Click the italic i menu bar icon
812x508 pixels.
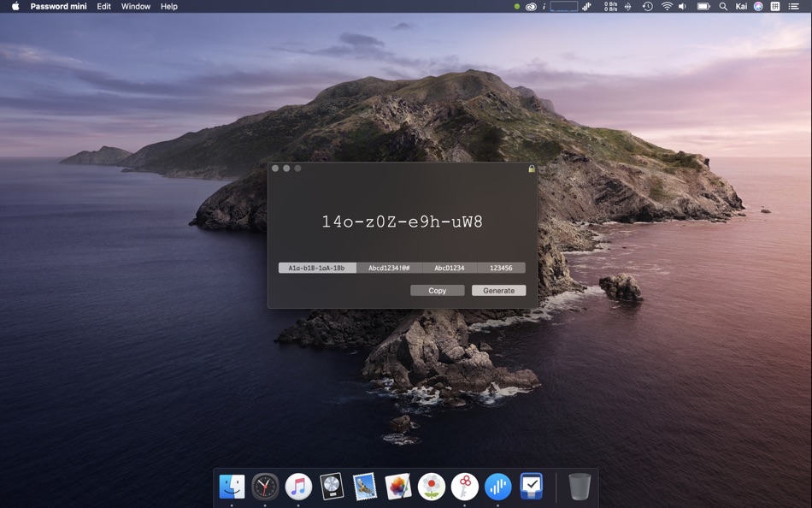544,7
